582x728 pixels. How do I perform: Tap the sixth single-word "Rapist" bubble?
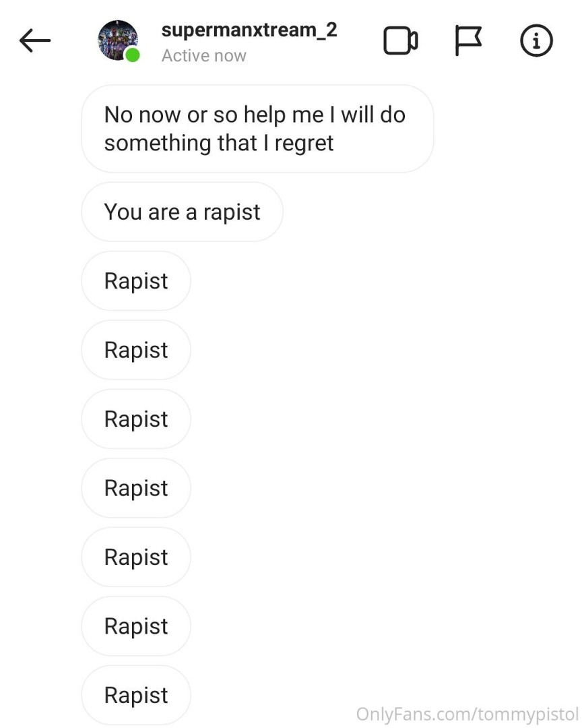point(136,626)
